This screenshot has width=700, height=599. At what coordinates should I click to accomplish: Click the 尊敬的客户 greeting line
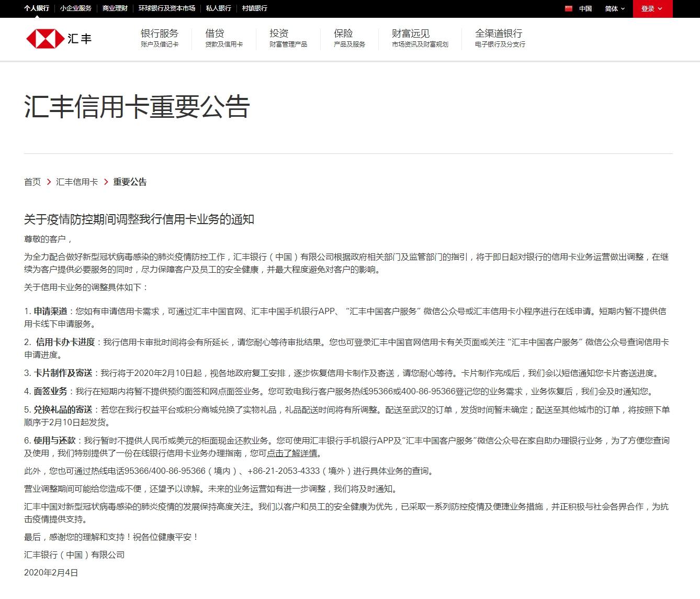(48, 239)
